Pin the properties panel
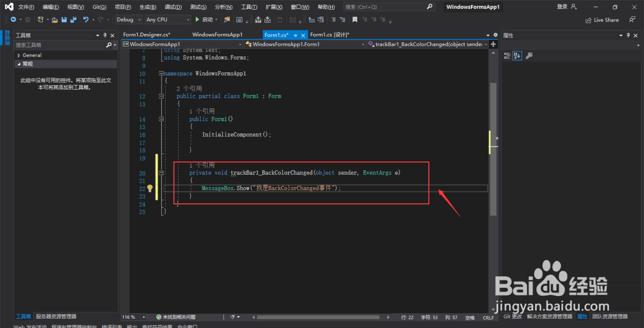 point(628,35)
